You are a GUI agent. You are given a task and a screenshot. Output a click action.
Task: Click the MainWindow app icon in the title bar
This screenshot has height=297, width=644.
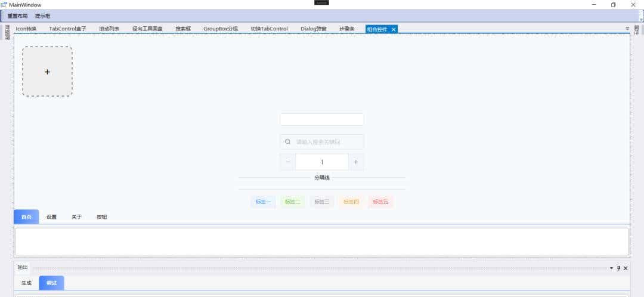[x=4, y=5]
